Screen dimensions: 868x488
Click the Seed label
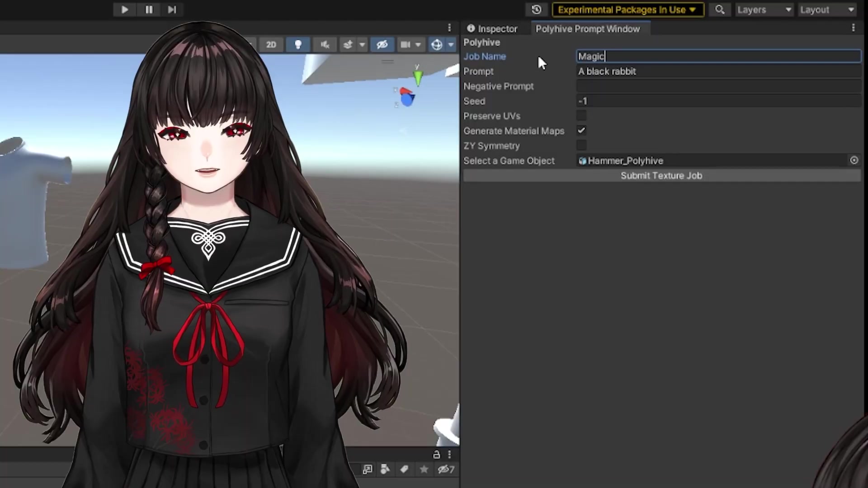pyautogui.click(x=474, y=101)
